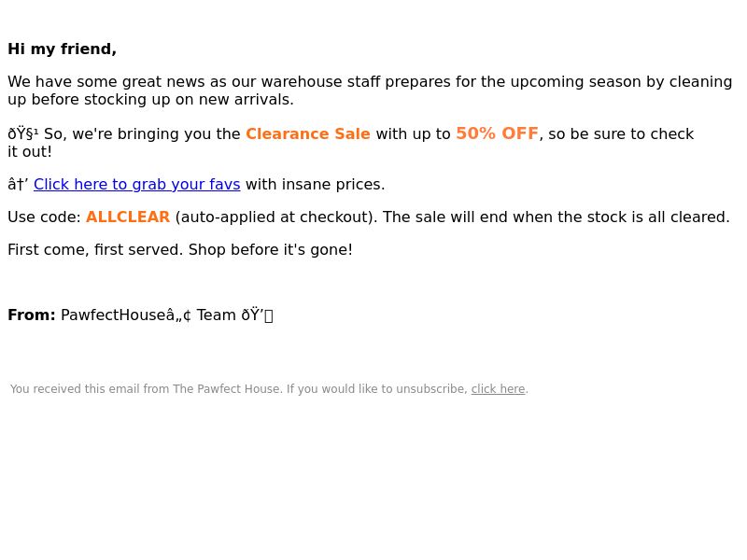The height and width of the screenshot is (560, 747).
Task: Click the unsubscribe 'click here' link in footer
Action: click(x=498, y=389)
